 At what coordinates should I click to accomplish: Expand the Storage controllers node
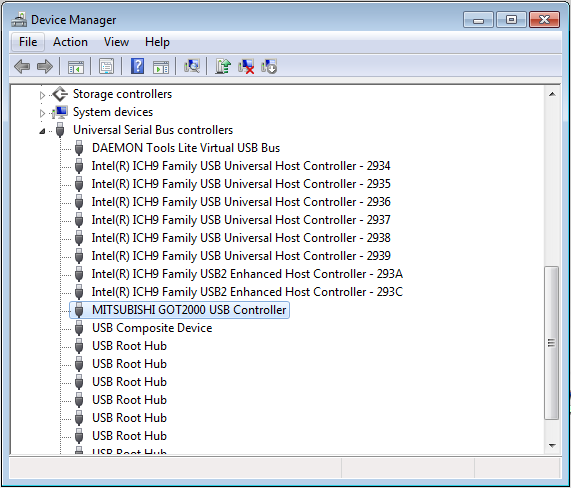click(42, 95)
